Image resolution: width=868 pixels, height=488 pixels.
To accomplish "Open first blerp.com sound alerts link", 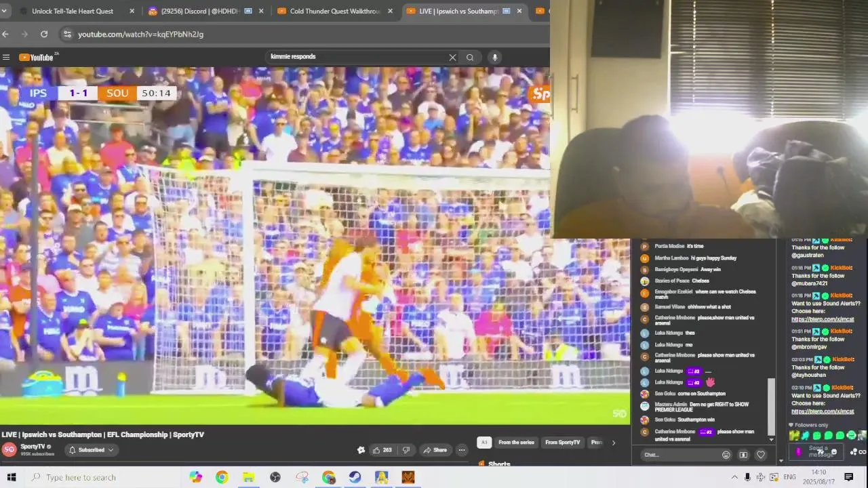I will point(823,319).
